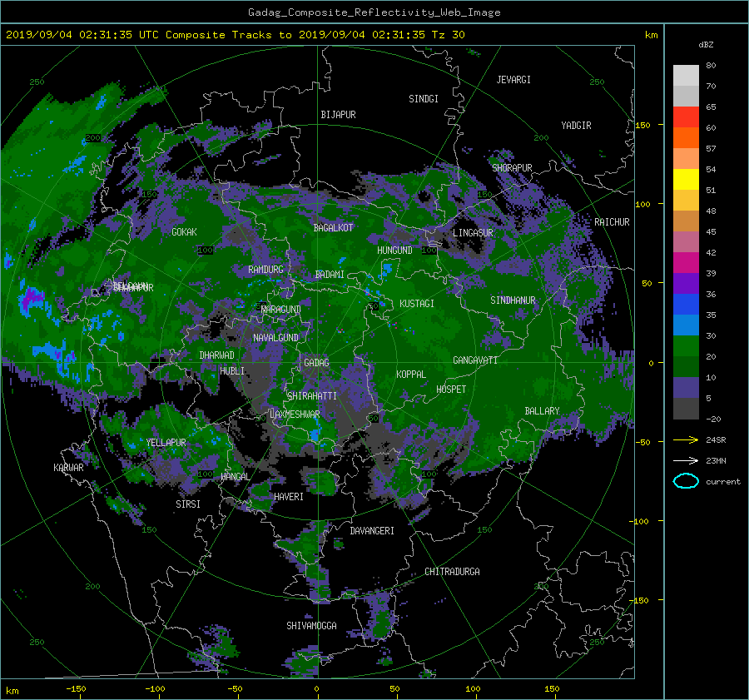Viewport: 749px width, 700px height.
Task: Select the green 20 dBZ color swatch
Action: tap(686, 346)
